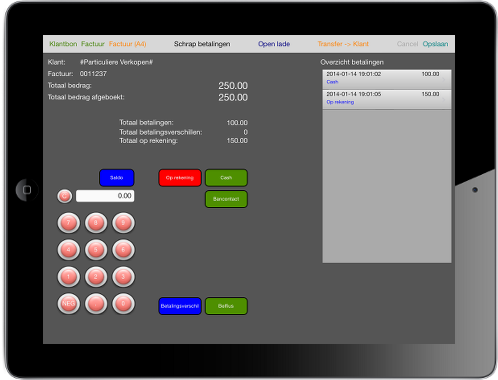Tap the number 9 keypad key
Viewport: 498px width, 380px height.
tap(123, 223)
